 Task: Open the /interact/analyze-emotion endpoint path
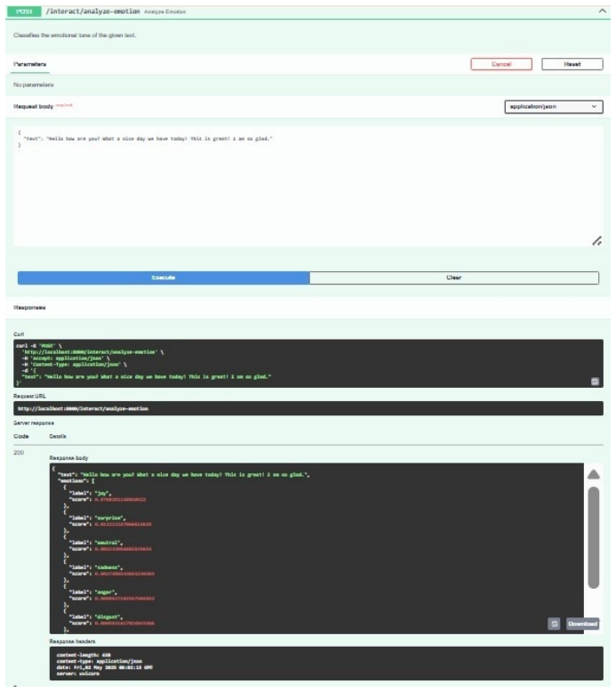click(93, 11)
